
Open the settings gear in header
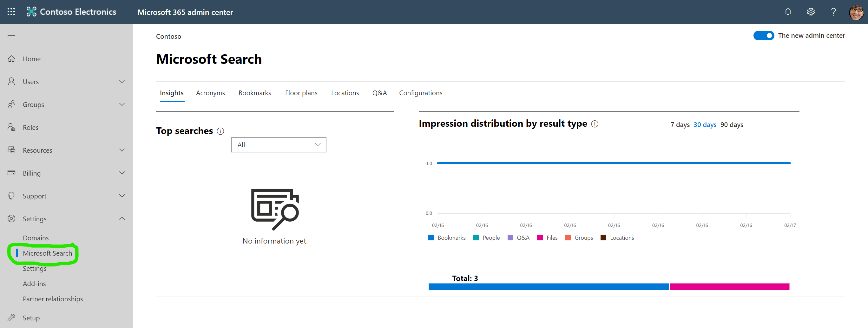pos(811,12)
